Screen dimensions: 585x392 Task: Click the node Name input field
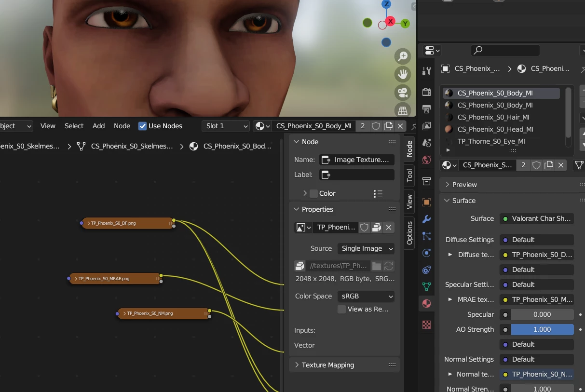coord(357,160)
